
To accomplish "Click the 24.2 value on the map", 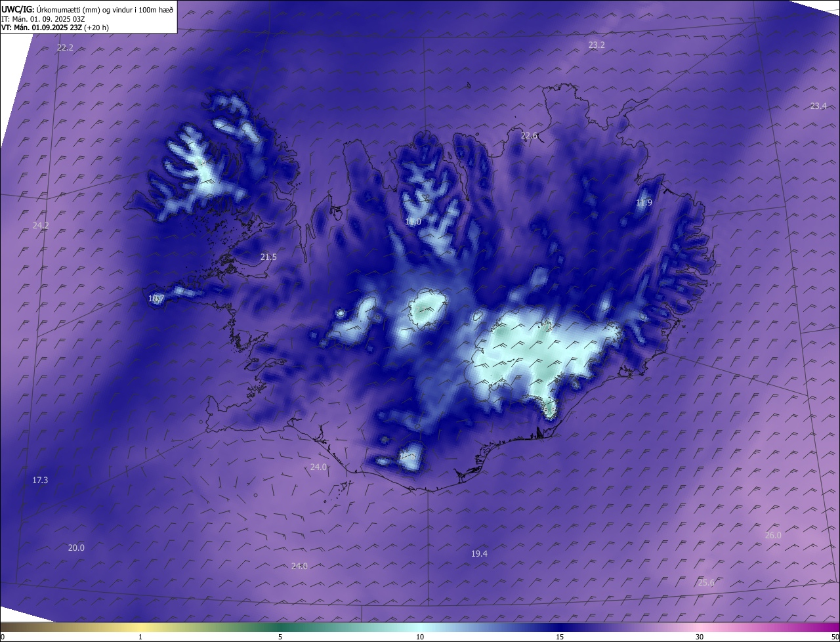I will pyautogui.click(x=41, y=225).
